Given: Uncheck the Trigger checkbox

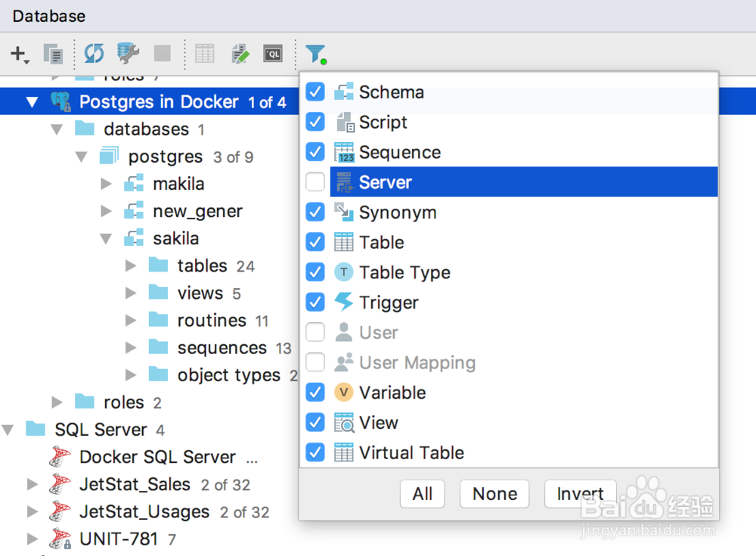Looking at the screenshot, I should tap(315, 303).
